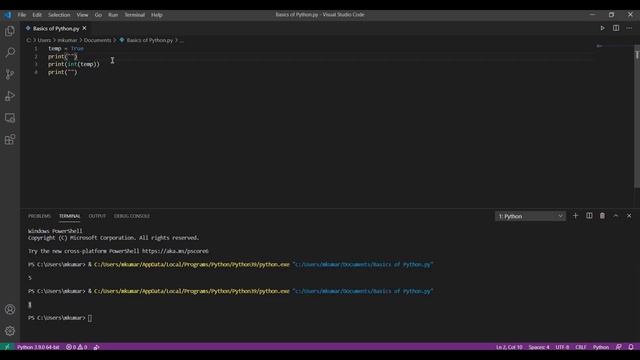Click 'Ln 2, Col 10' in status bar
640x360 pixels.
click(x=509, y=347)
